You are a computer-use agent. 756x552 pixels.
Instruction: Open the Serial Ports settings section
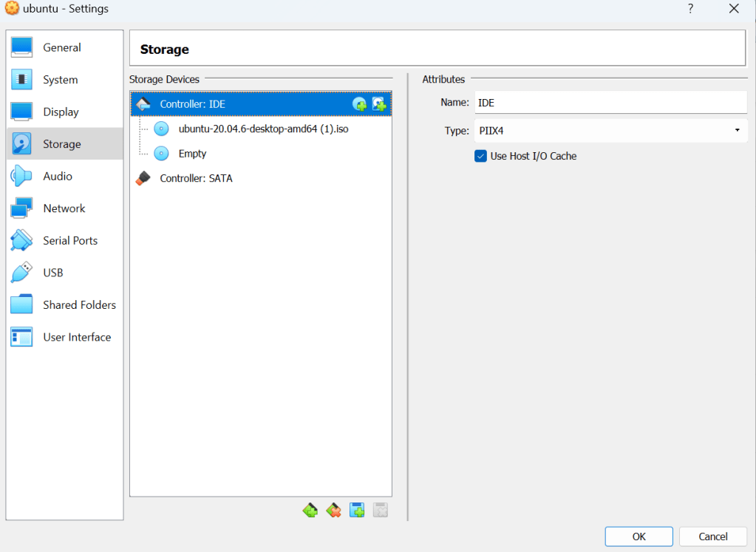[x=70, y=240]
